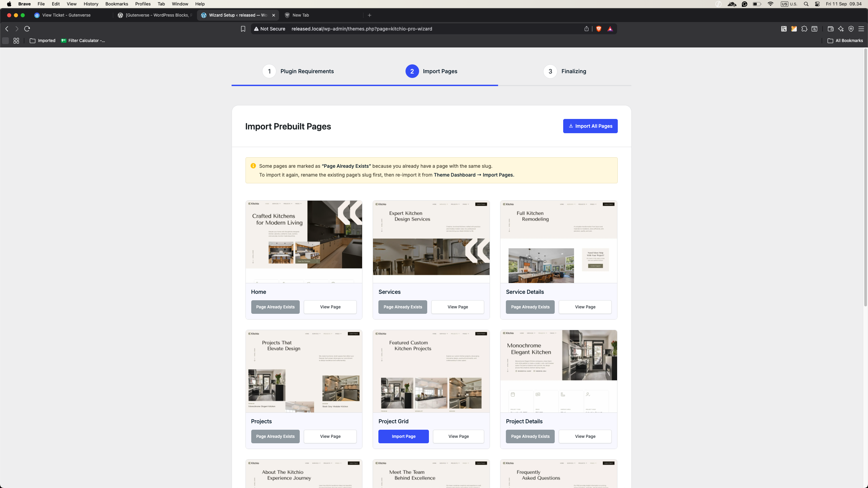The image size is (868, 488).
Task: Reload the page with refresh icon
Action: (x=27, y=29)
